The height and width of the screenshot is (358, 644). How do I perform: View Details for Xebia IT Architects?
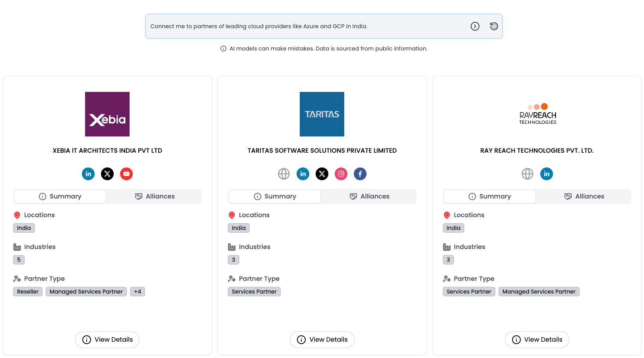(x=107, y=340)
